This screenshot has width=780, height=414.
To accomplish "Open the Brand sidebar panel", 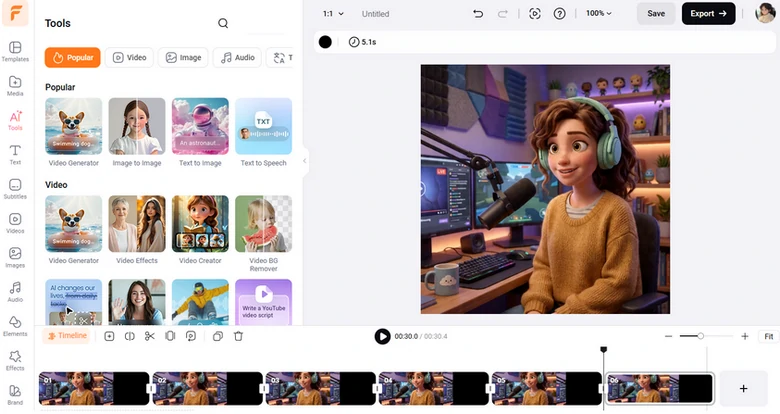I will click(x=15, y=395).
